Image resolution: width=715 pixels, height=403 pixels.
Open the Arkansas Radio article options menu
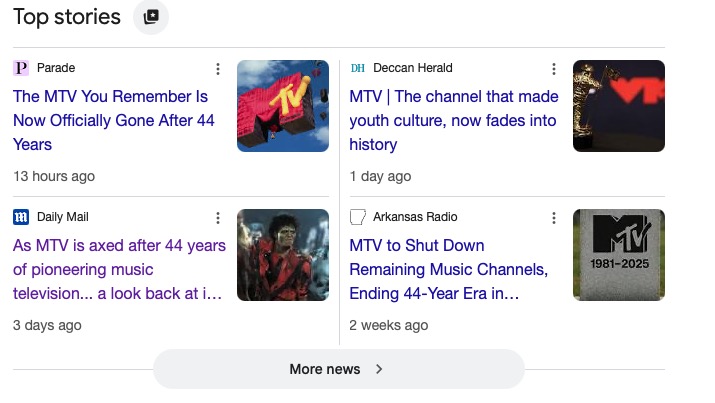553,218
